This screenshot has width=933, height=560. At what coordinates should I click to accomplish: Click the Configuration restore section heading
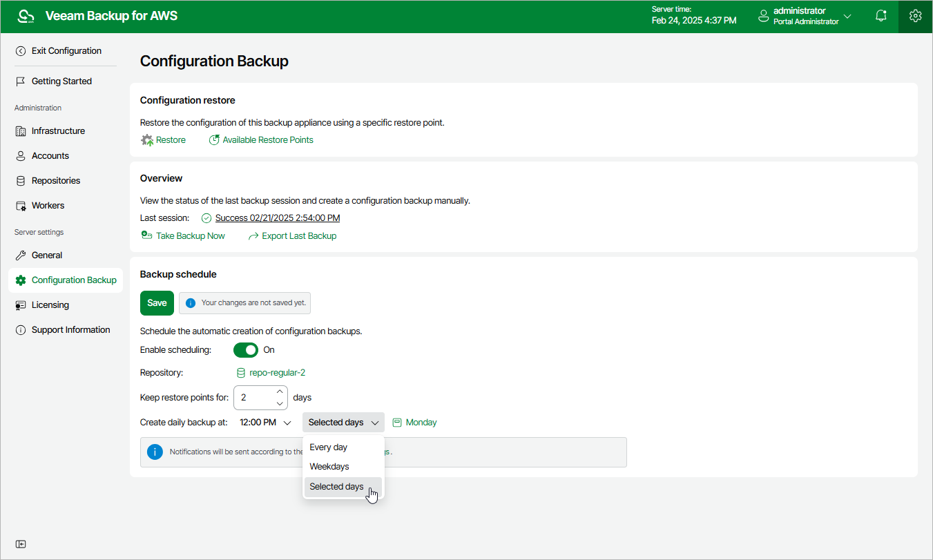[188, 100]
